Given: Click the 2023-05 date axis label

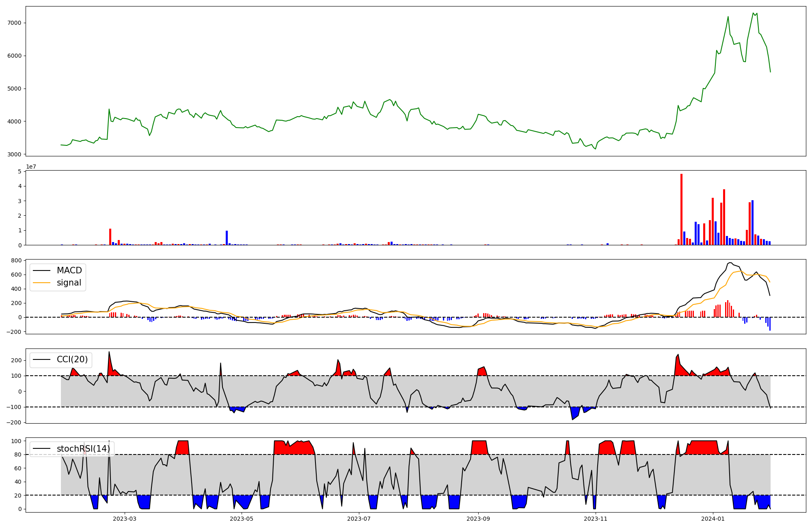Looking at the screenshot, I should pos(242,518).
